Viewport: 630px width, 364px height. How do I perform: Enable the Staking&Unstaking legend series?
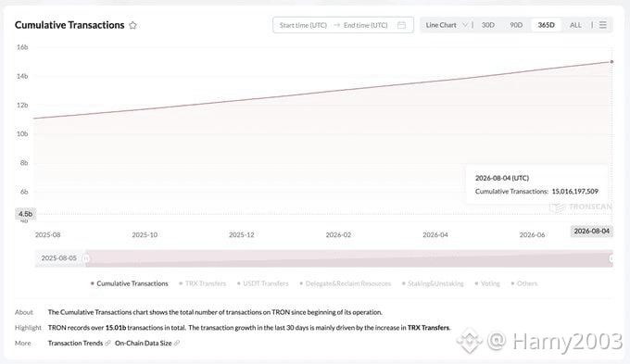point(433,283)
